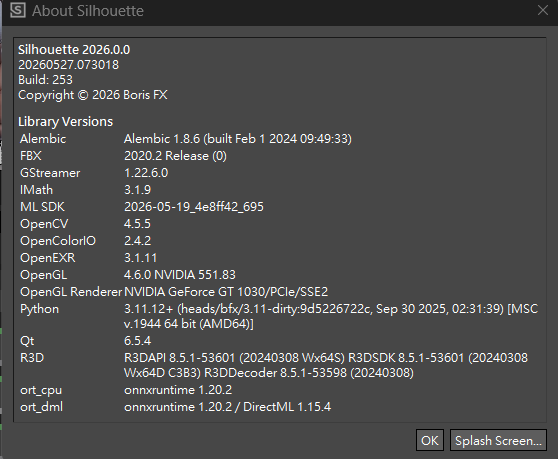Screen dimensions: 558x459
Task: Click 'NVIDIA GeForce GT 1030/PCIe/SSE2' value
Action: 226,292
